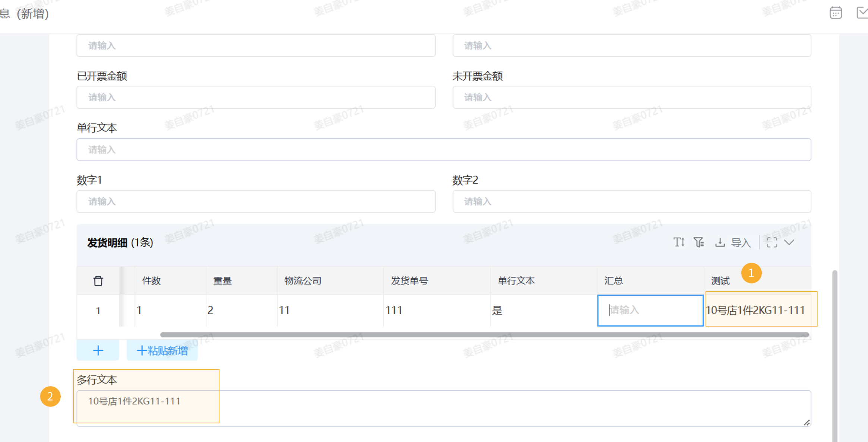The width and height of the screenshot is (868, 442).
Task: Select the 物流公司 cell showing 11
Action: (330, 310)
